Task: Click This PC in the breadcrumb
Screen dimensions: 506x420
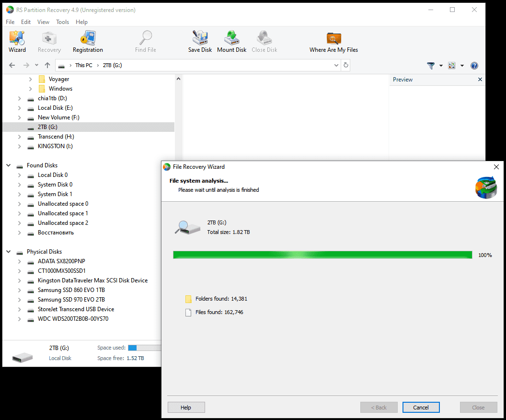Action: point(83,65)
